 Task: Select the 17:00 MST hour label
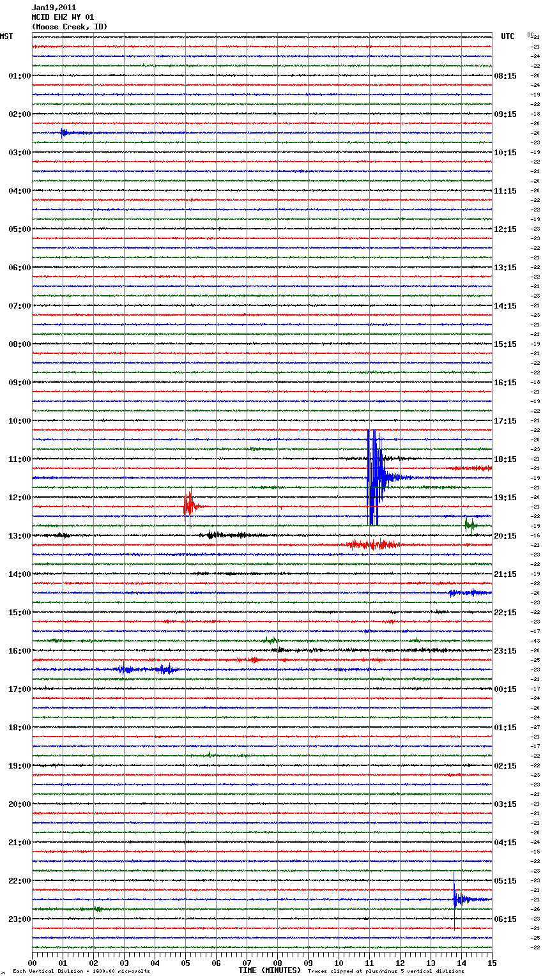coord(19,689)
